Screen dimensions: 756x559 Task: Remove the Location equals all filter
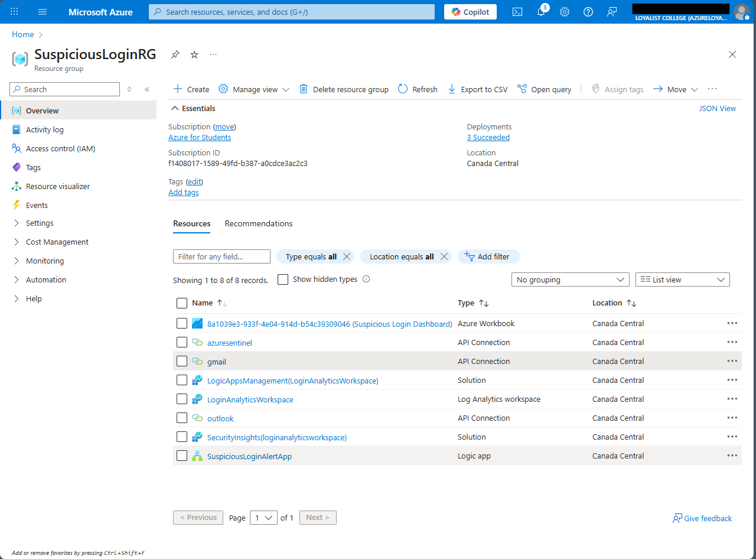pos(444,256)
